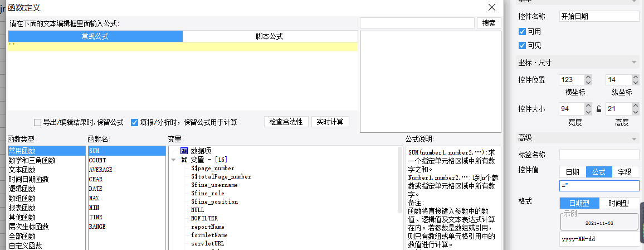
Task: Toggle the 可用 checkbox
Action: (523, 31)
